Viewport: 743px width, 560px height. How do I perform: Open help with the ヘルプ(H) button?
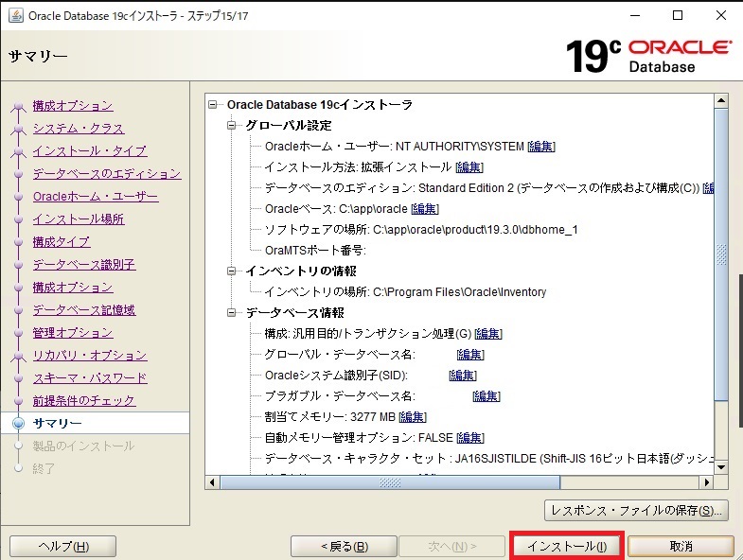tap(63, 546)
